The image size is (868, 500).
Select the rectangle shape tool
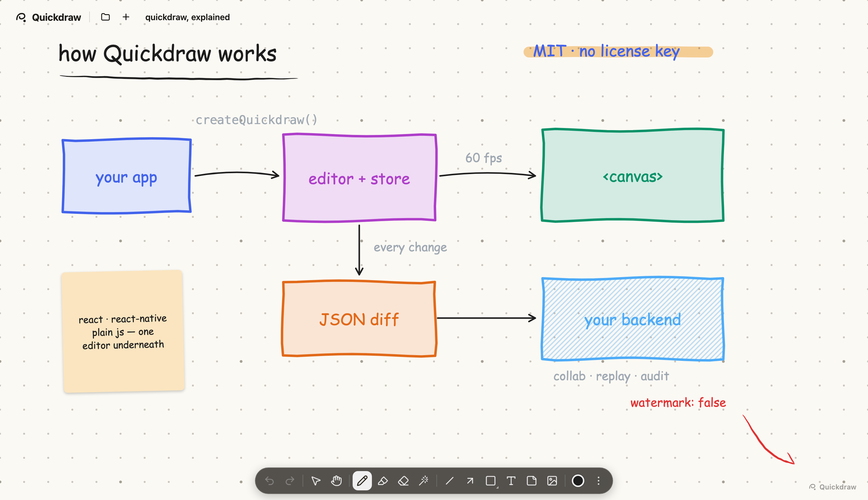(x=491, y=481)
